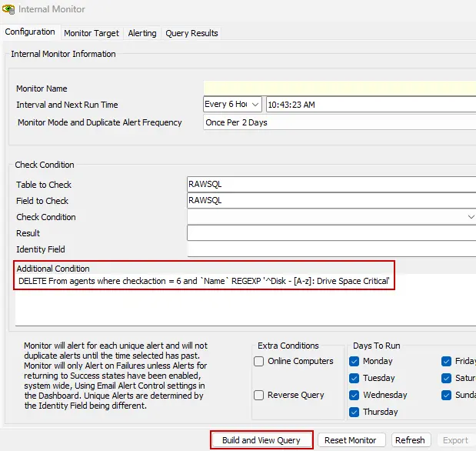The image size is (476, 451).
Task: Click the Build and View Query button
Action: pos(261,440)
